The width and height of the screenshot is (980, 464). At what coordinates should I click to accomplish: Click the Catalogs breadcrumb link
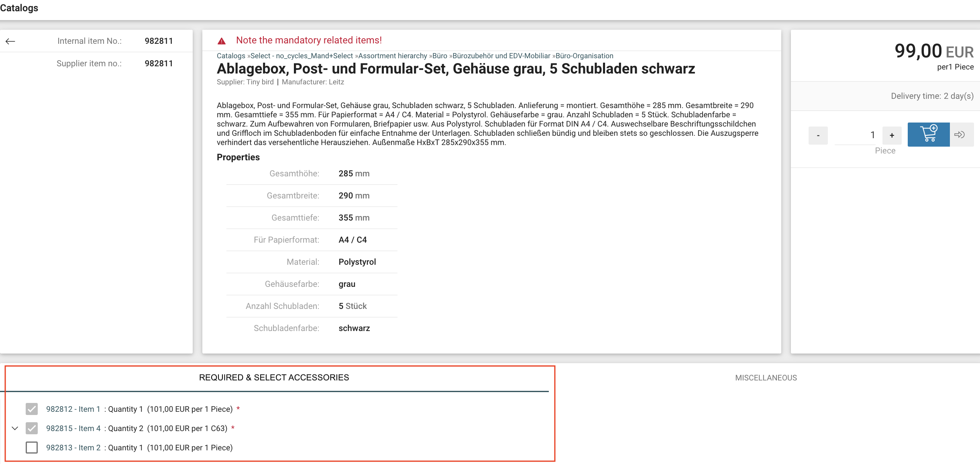pos(231,56)
